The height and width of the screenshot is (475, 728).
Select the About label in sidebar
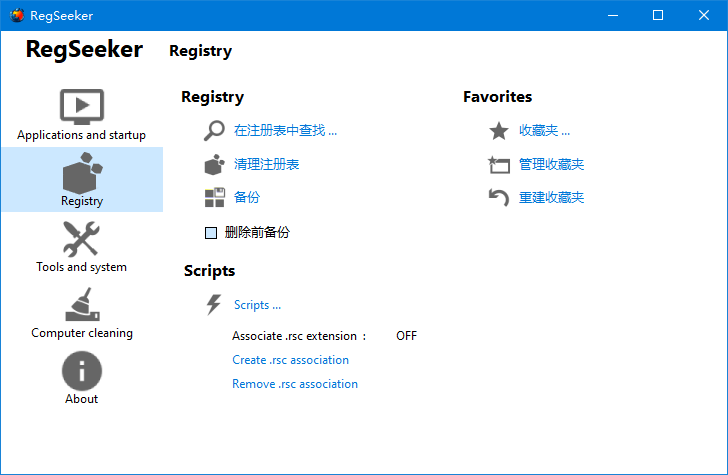tap(82, 399)
